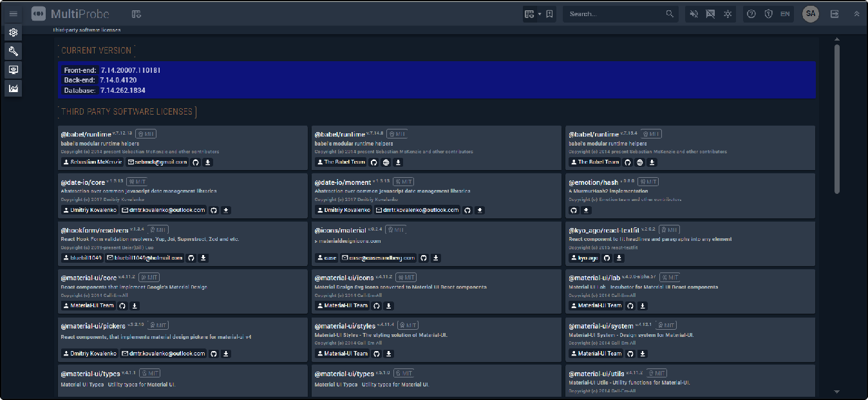Open the wrench tools sidebar section
Image resolution: width=868 pixels, height=400 pixels.
click(x=13, y=51)
